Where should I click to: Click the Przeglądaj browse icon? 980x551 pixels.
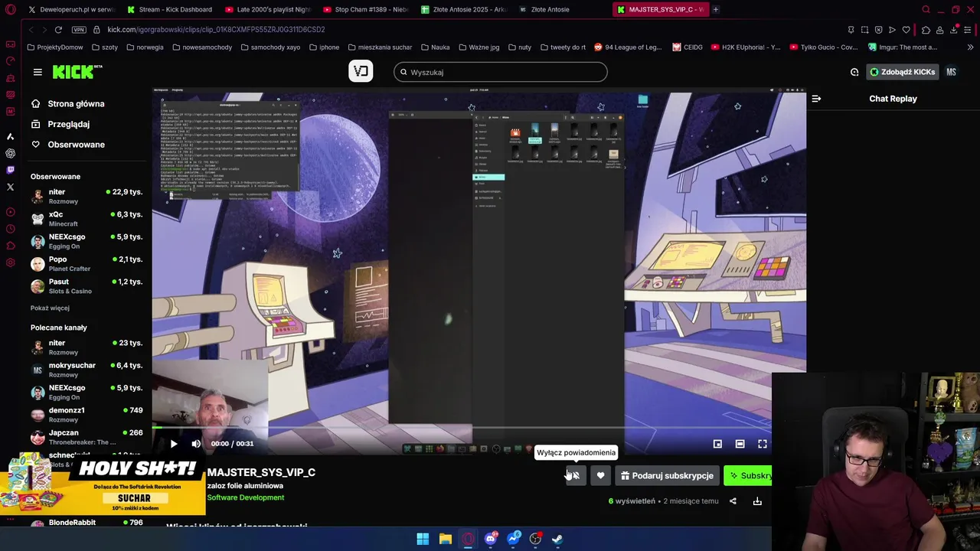click(x=35, y=124)
